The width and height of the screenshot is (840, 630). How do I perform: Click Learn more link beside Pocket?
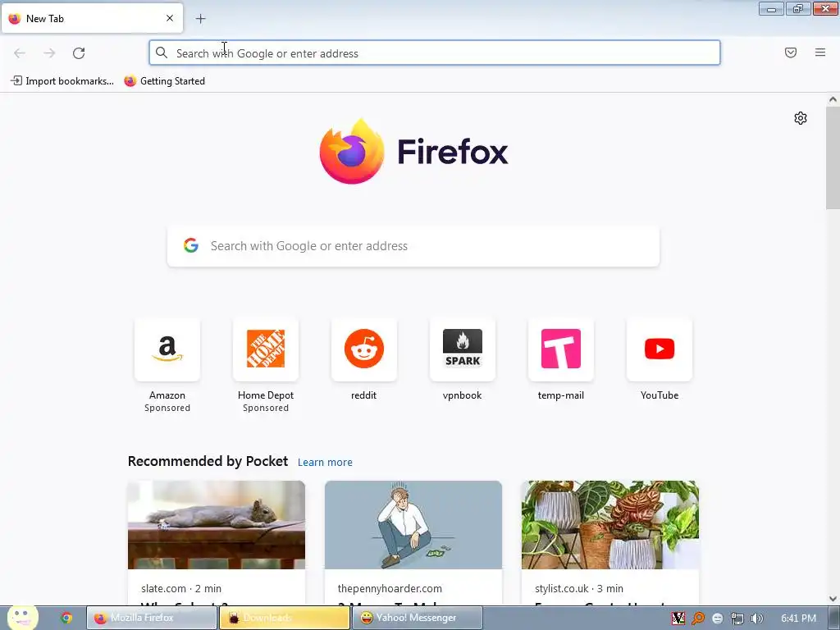[325, 462]
